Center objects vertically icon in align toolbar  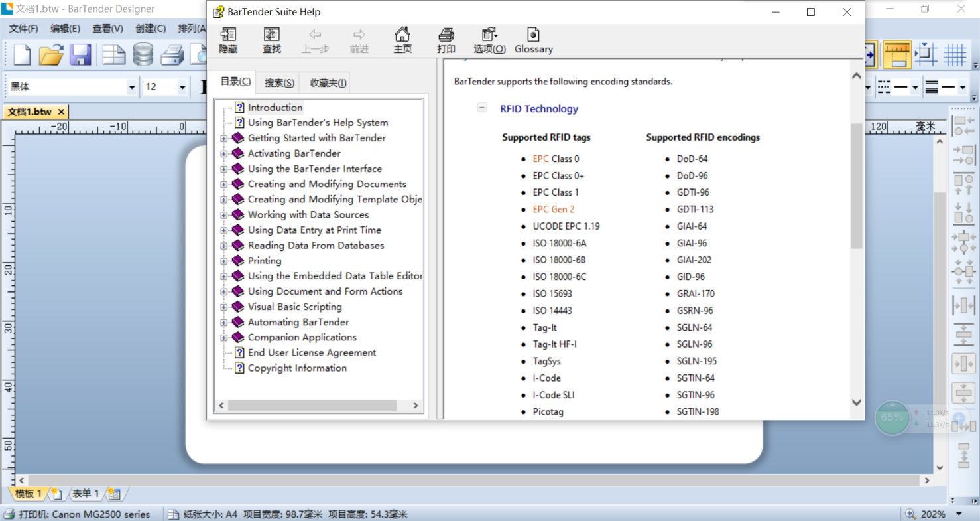coord(963,271)
